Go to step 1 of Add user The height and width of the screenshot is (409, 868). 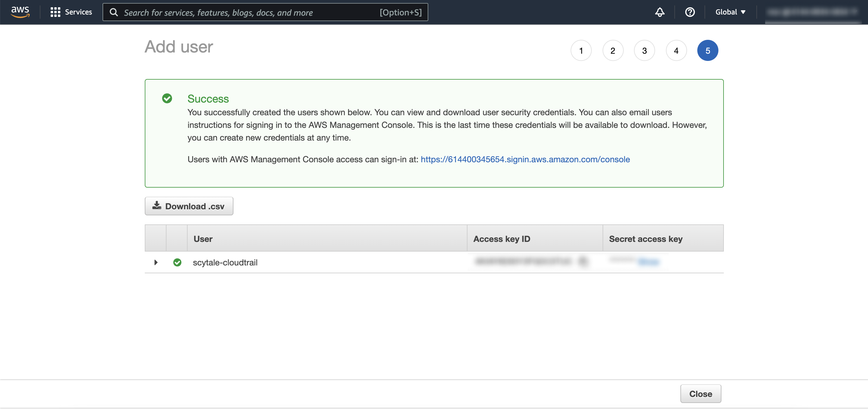click(x=581, y=51)
